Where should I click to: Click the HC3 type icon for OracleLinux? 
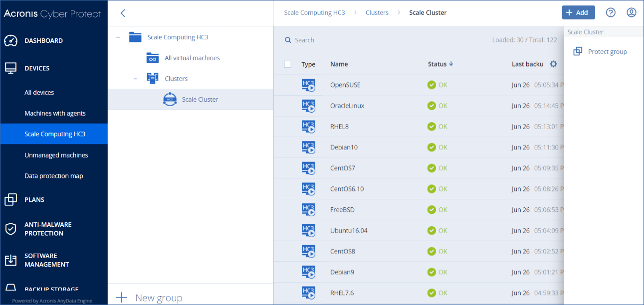point(309,106)
